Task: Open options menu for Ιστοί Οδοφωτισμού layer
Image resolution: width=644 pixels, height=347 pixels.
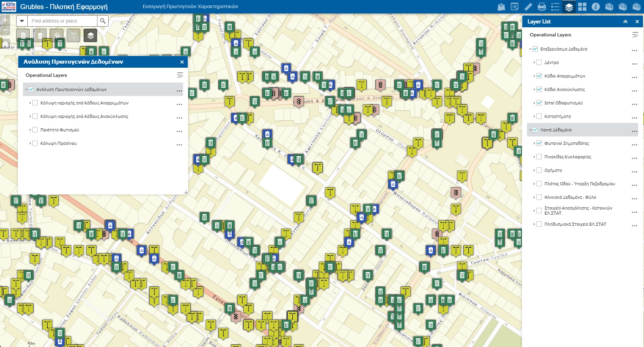Action: (x=634, y=104)
